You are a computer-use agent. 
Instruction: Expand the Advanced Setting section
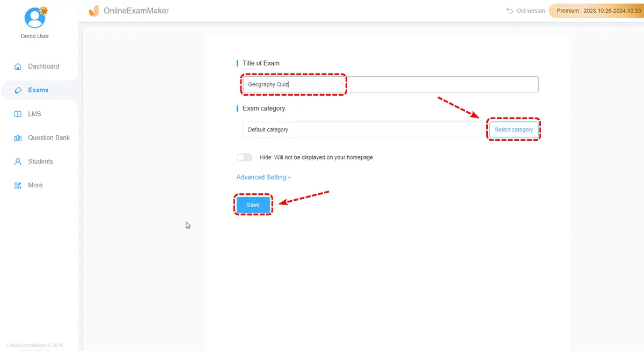[x=261, y=177]
